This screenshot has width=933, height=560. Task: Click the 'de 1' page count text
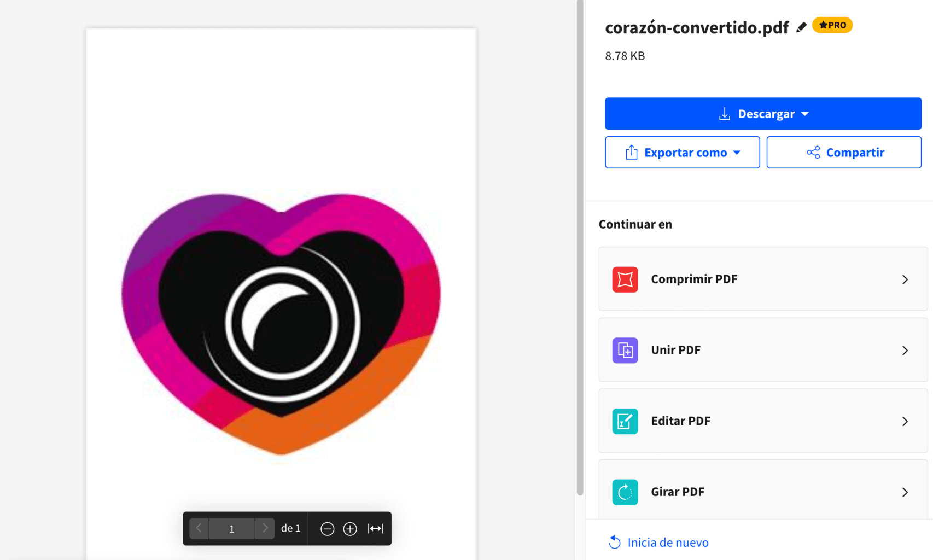(x=290, y=528)
